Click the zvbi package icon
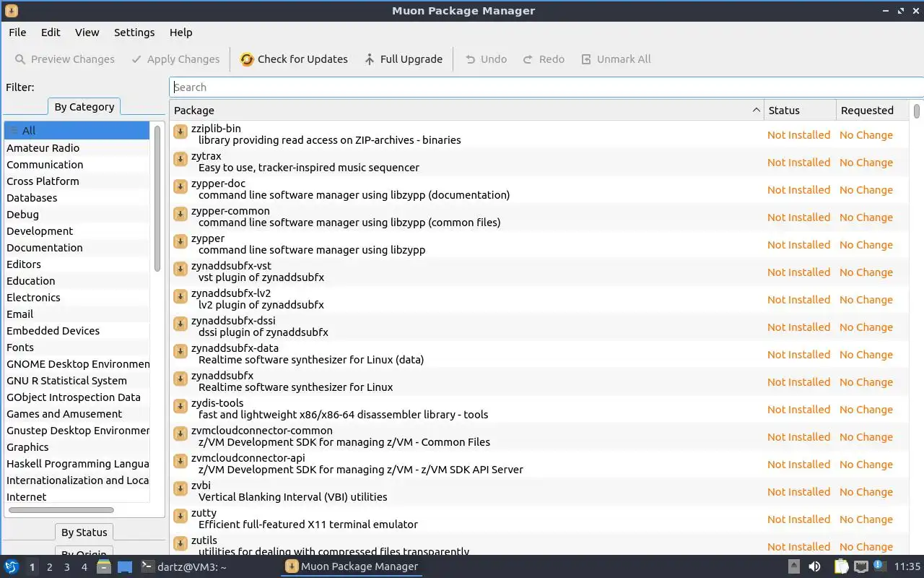Screen dimensions: 924x578 pyautogui.click(x=180, y=488)
